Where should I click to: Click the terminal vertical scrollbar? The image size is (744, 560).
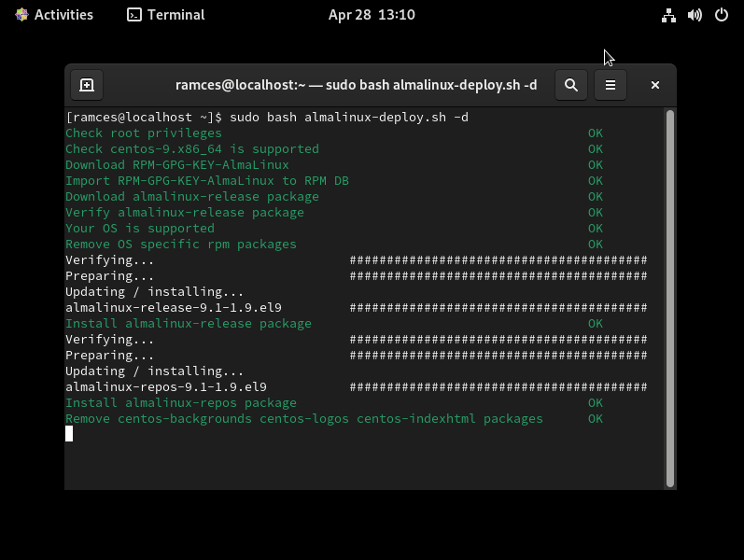(670, 299)
